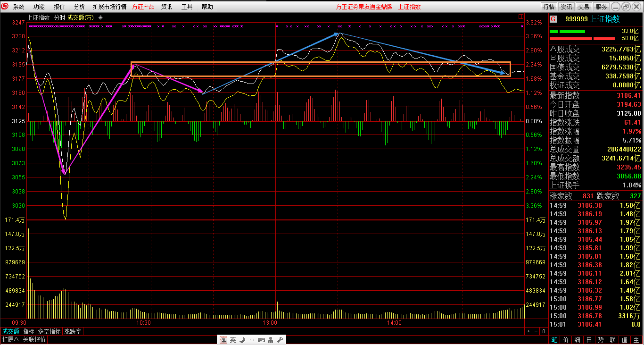644x345 pixels.
Task: Click the 涨家数 count 831
Action: 588,196
